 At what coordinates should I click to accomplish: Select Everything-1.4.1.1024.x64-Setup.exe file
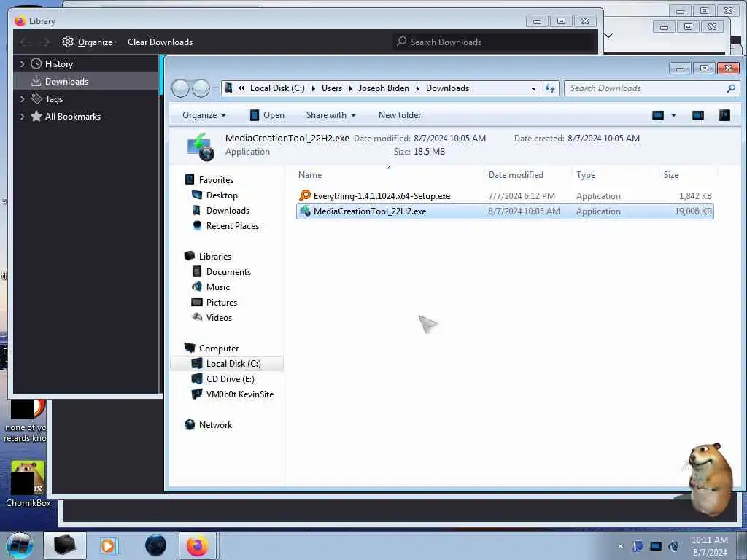tap(505, 195)
